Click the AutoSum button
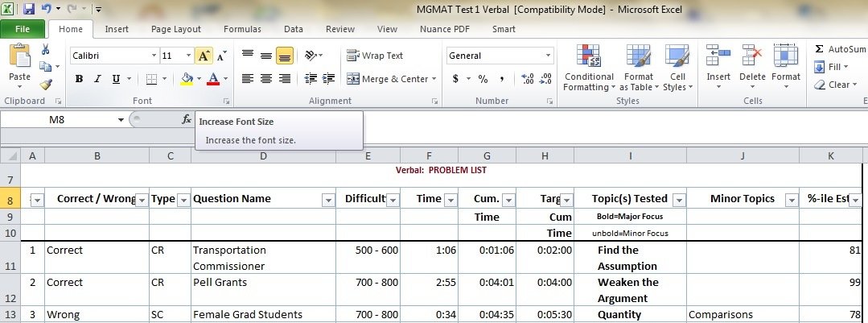The image size is (868, 323). [840, 49]
